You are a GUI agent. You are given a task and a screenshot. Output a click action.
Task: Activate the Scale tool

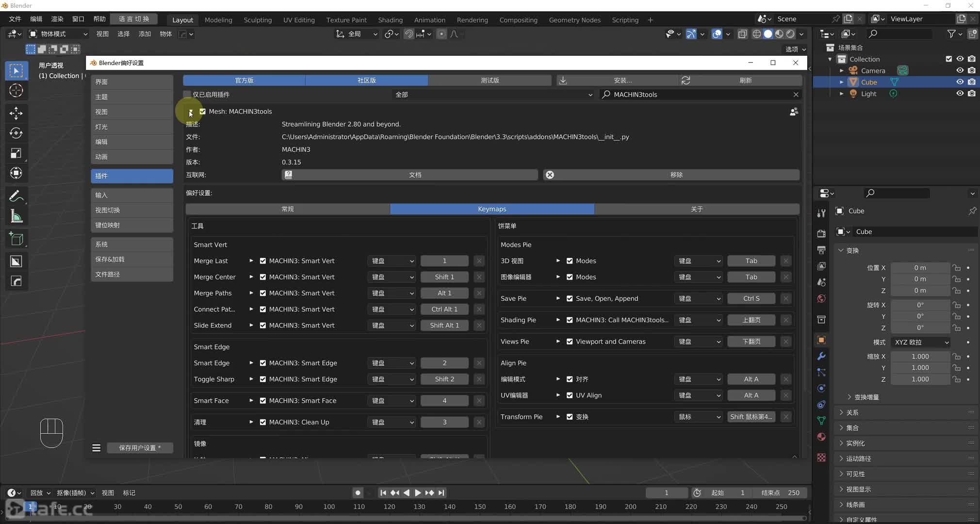16,153
